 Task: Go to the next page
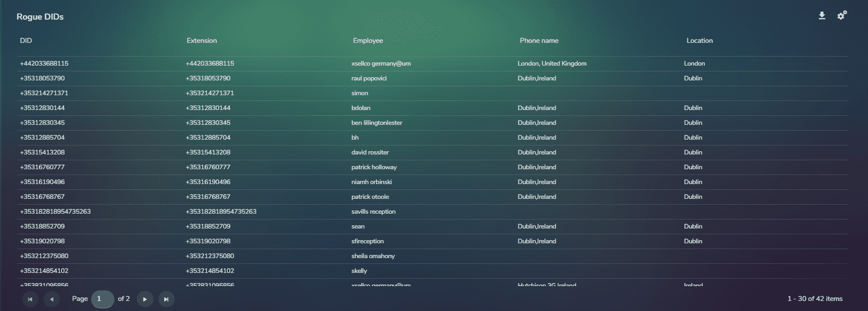145,299
